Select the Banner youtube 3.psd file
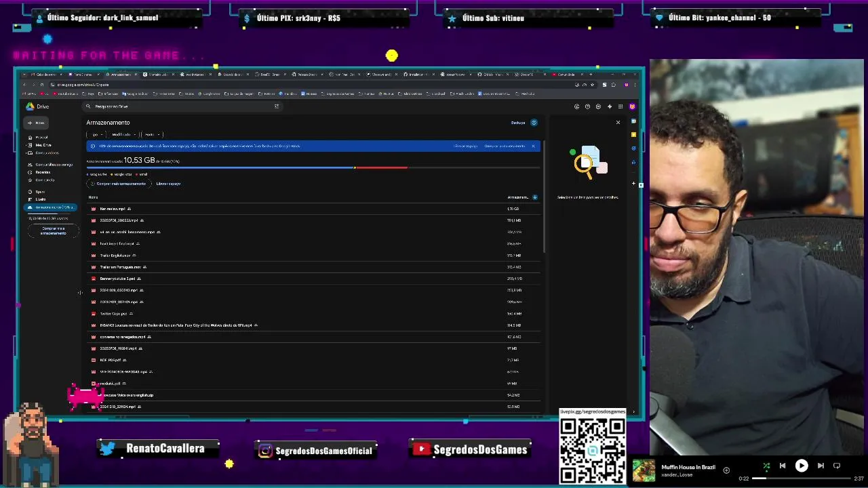The height and width of the screenshot is (488, 868). pyautogui.click(x=314, y=279)
